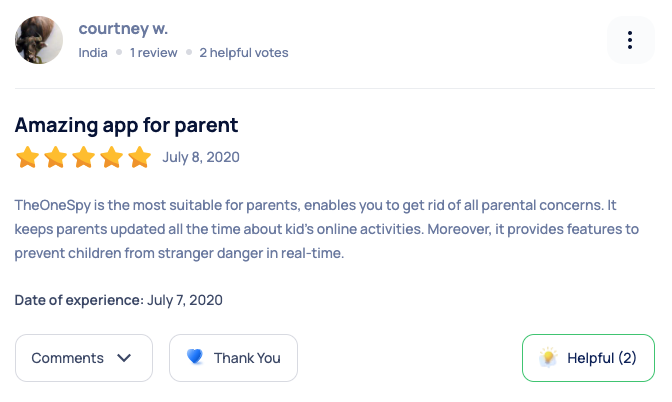Click the blue heart icon
Screen dimensions: 672x402
coord(195,357)
